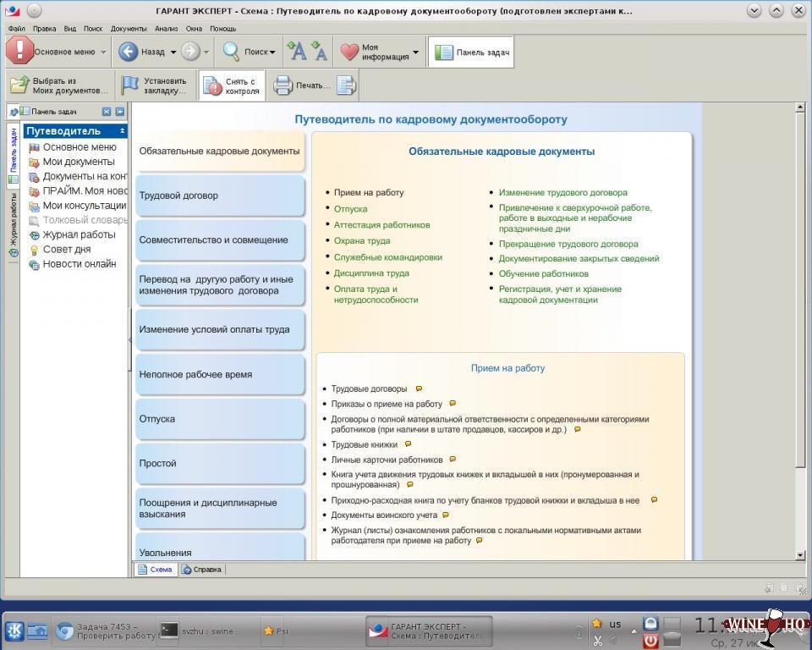This screenshot has height=650, width=812.
Task: Open the Отпуска link in green list
Action: coord(350,208)
